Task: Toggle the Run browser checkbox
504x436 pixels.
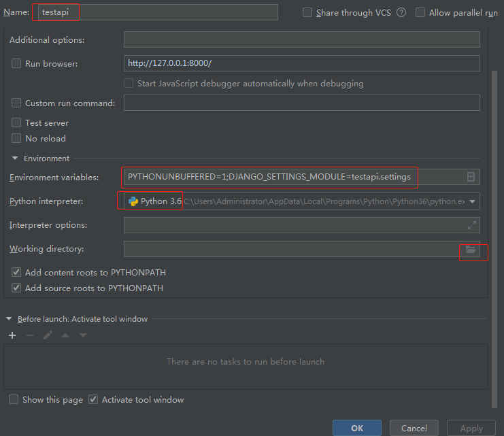Action: (16, 63)
